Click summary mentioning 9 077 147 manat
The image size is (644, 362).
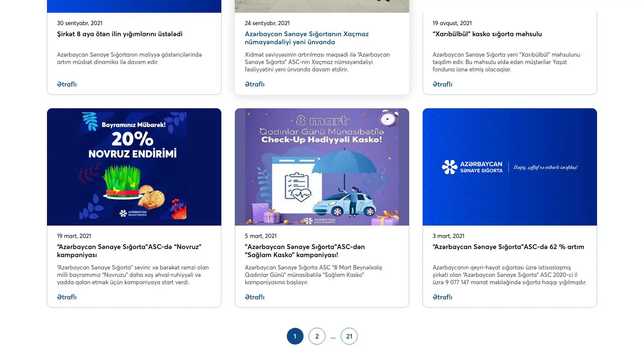point(509,275)
